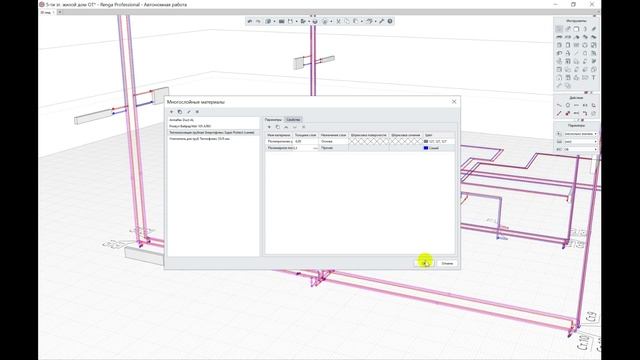Confirm the dialog with the OK button

[x=424, y=263]
